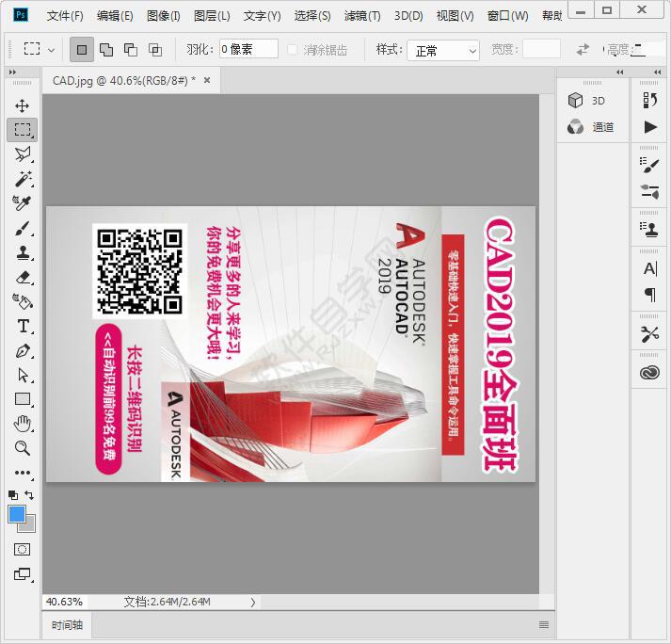Select the Rectangle shape tool
Viewport: 671px width, 644px height.
point(23,399)
